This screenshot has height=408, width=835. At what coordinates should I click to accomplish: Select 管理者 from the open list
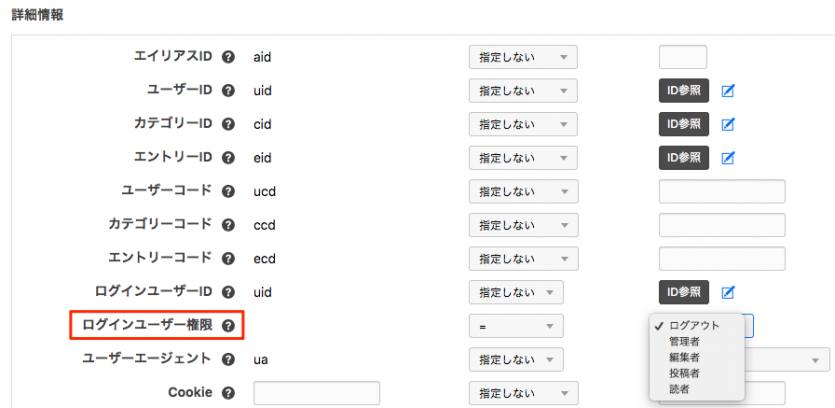(685, 341)
